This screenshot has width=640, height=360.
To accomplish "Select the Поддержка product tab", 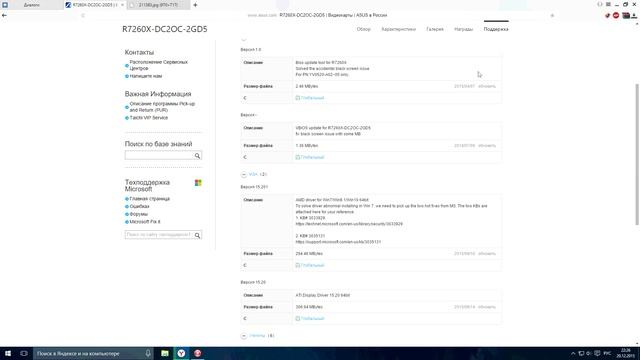I will pyautogui.click(x=496, y=29).
